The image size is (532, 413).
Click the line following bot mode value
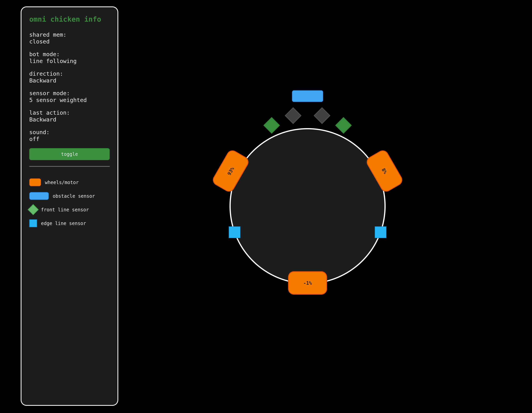pos(53,61)
